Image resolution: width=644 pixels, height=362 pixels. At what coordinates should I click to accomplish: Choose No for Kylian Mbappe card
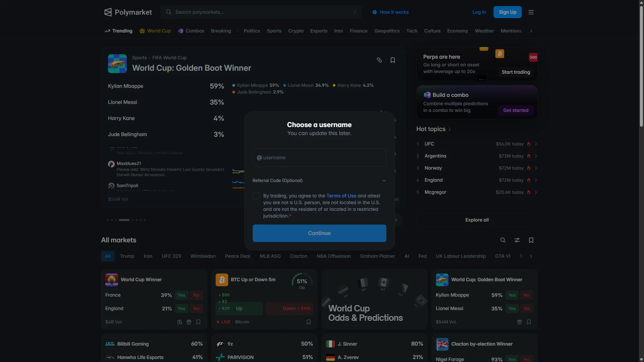pyautogui.click(x=527, y=295)
